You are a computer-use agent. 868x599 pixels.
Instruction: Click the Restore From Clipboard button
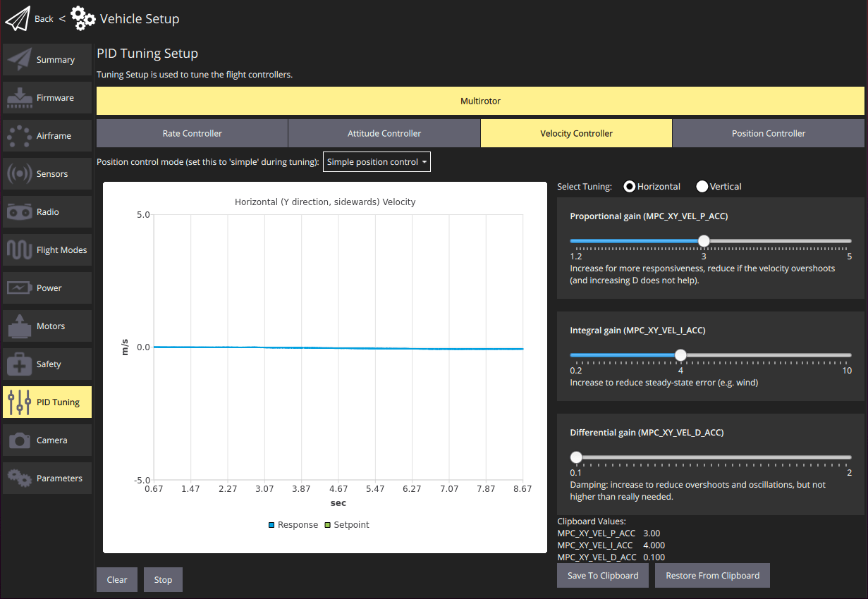pyautogui.click(x=712, y=576)
